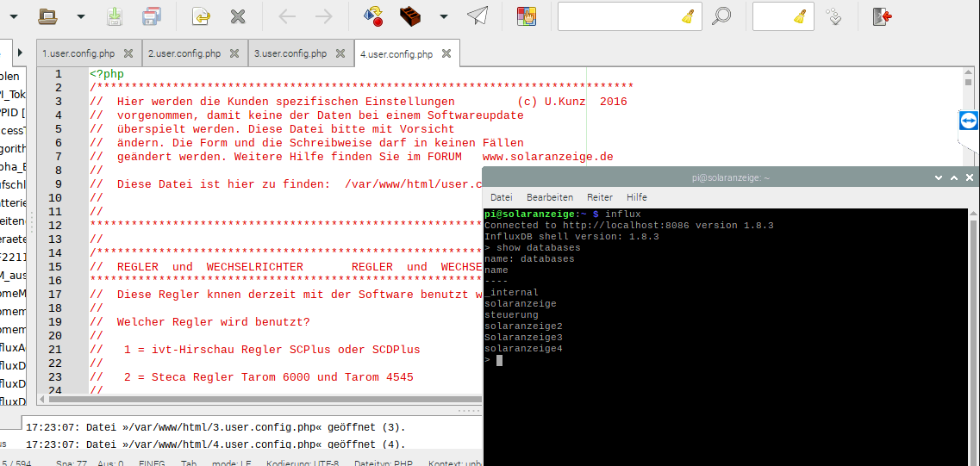Switch to the 1.user.config.php tab
Screen dimensions: 980x466
[78, 53]
